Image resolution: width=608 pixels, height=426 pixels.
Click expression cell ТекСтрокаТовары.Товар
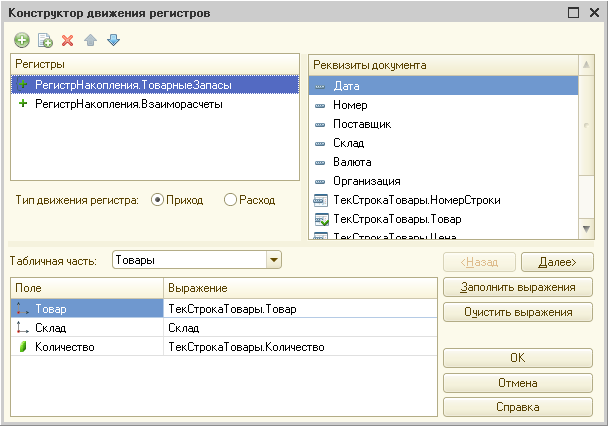301,309
